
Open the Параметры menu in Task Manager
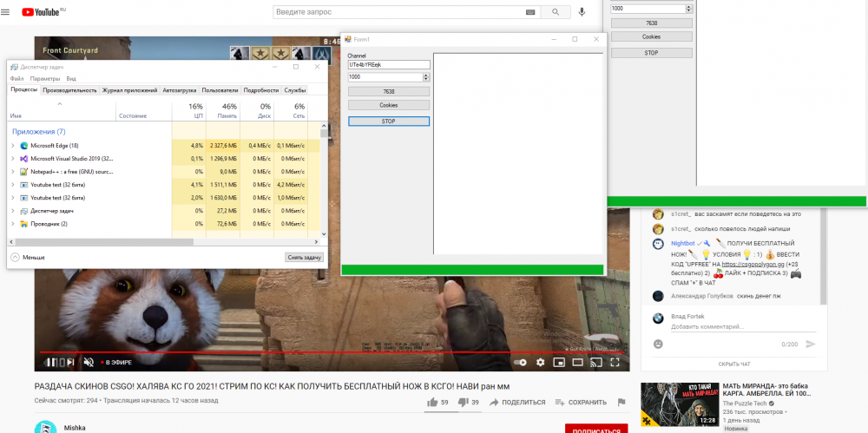pos(44,79)
